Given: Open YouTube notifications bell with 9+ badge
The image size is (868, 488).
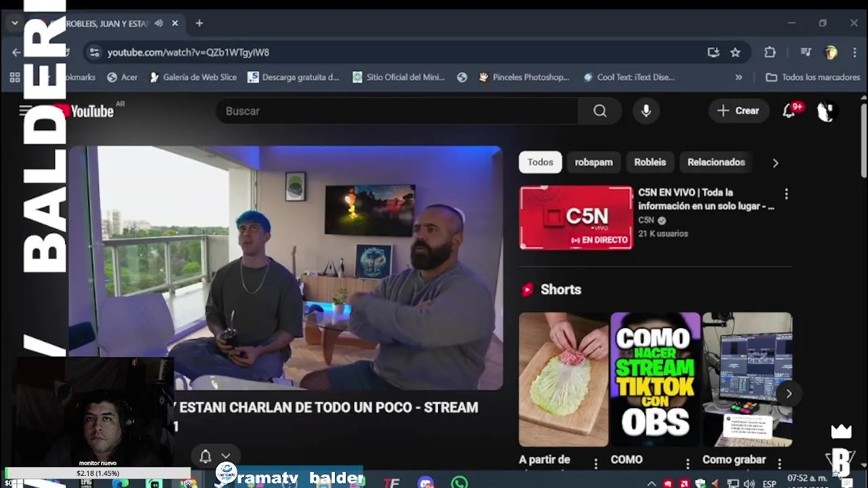Looking at the screenshot, I should tap(789, 111).
